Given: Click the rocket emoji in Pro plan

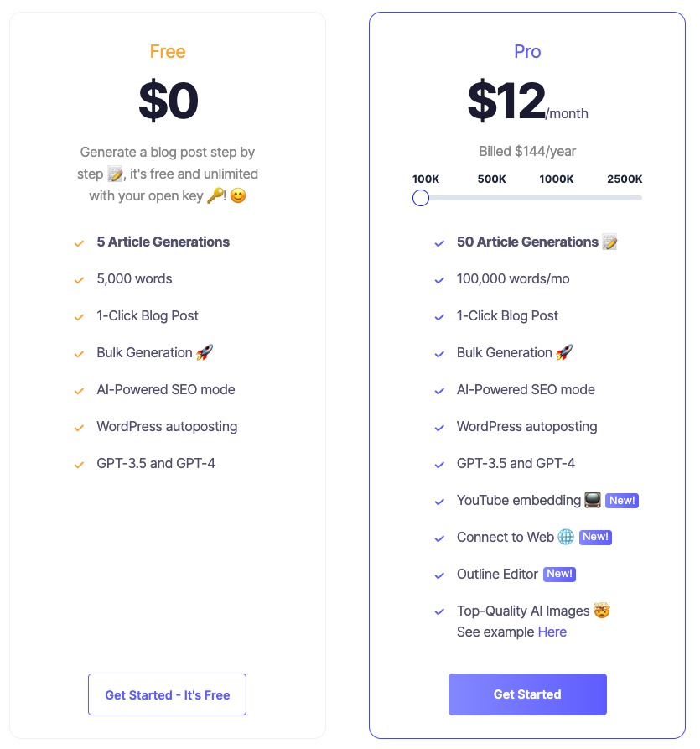Looking at the screenshot, I should click(564, 352).
